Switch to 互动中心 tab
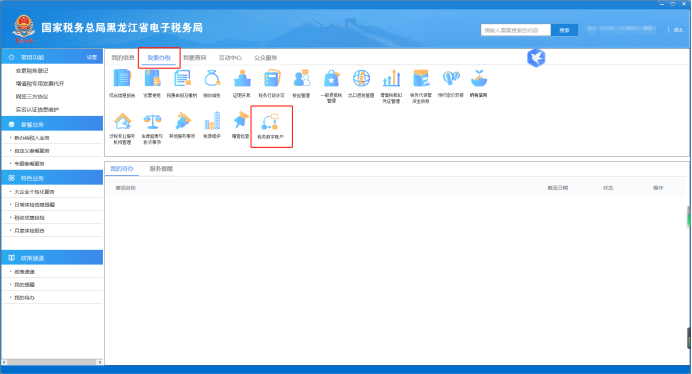692x374 pixels. (x=230, y=58)
